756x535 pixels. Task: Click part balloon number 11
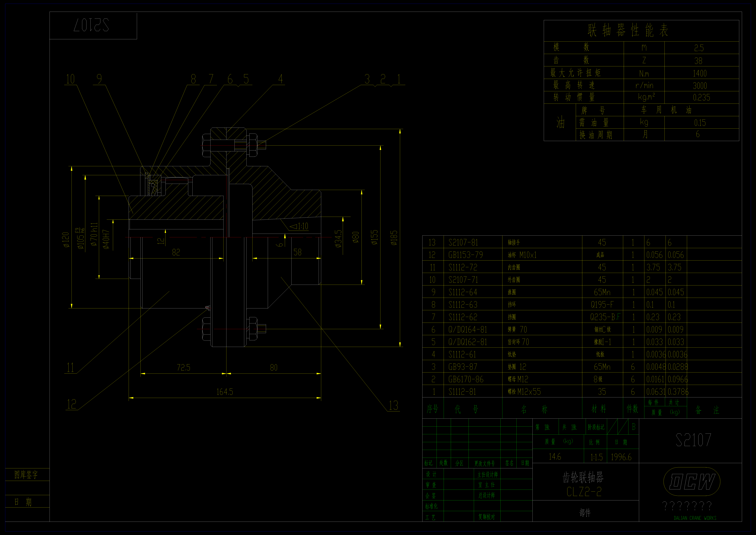click(x=70, y=368)
